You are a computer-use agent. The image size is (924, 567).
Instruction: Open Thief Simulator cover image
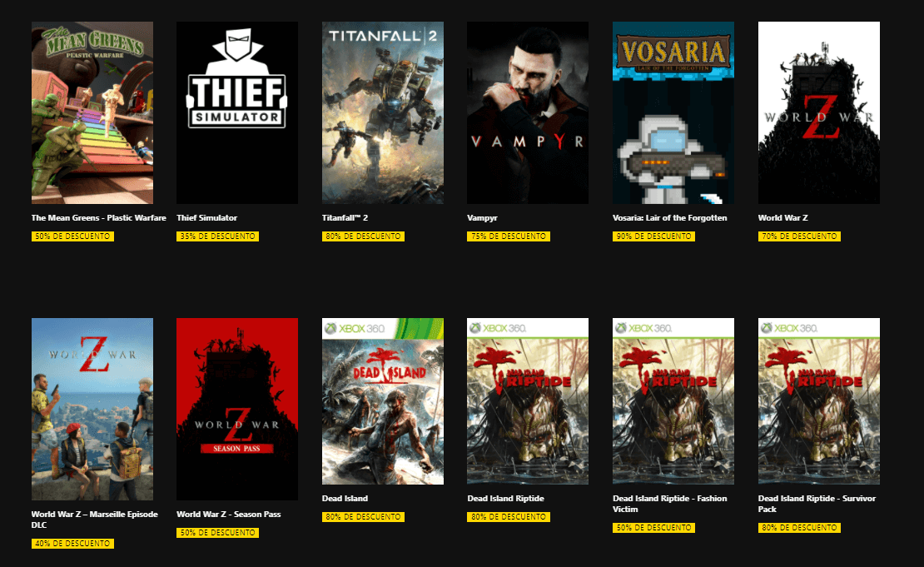click(237, 112)
